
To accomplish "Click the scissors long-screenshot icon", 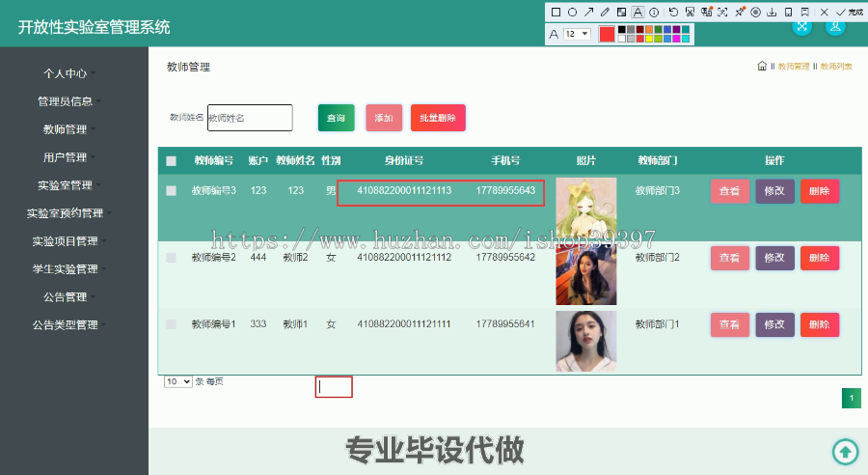I will [690, 12].
